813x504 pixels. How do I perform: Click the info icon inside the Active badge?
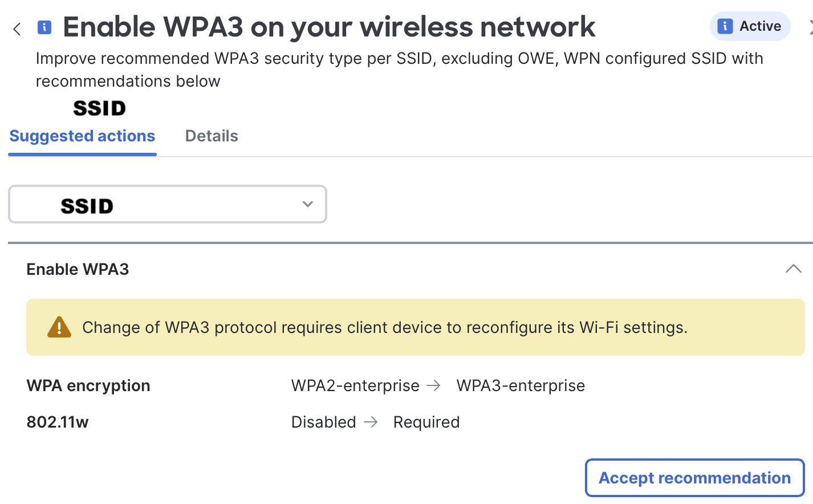724,26
